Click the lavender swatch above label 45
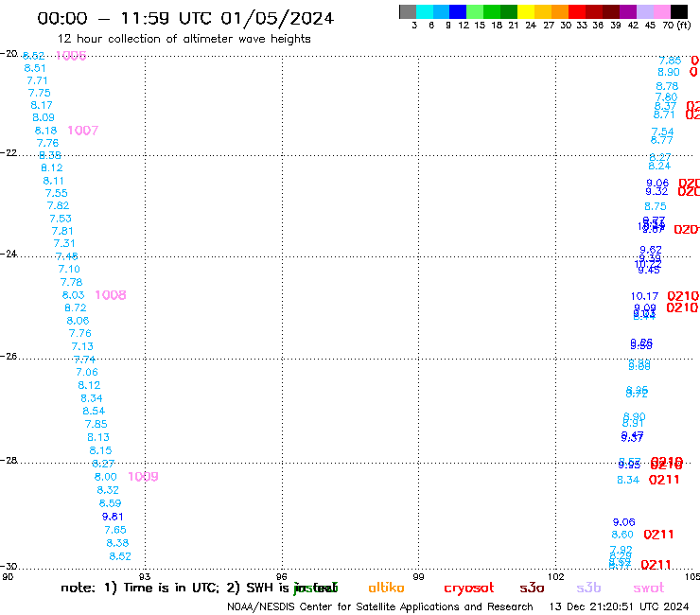Screen dimensions: 700x615 pos(645,11)
